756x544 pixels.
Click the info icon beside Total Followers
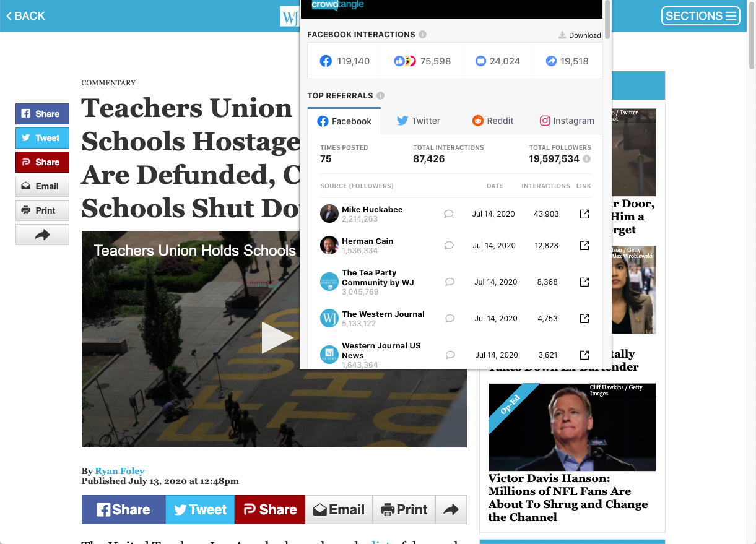[586, 158]
